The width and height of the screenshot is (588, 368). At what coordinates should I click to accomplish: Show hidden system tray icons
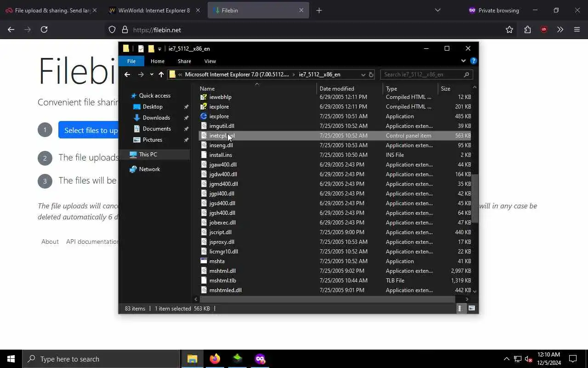coord(507,359)
